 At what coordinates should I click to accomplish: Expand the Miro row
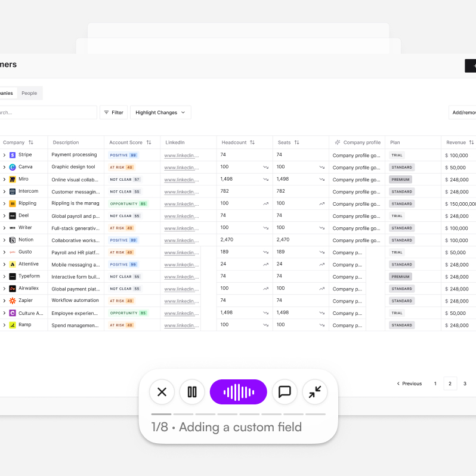click(x=4, y=180)
